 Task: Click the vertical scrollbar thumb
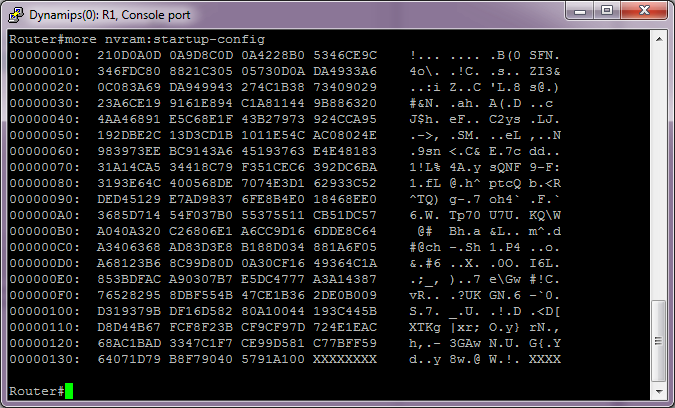click(659, 341)
